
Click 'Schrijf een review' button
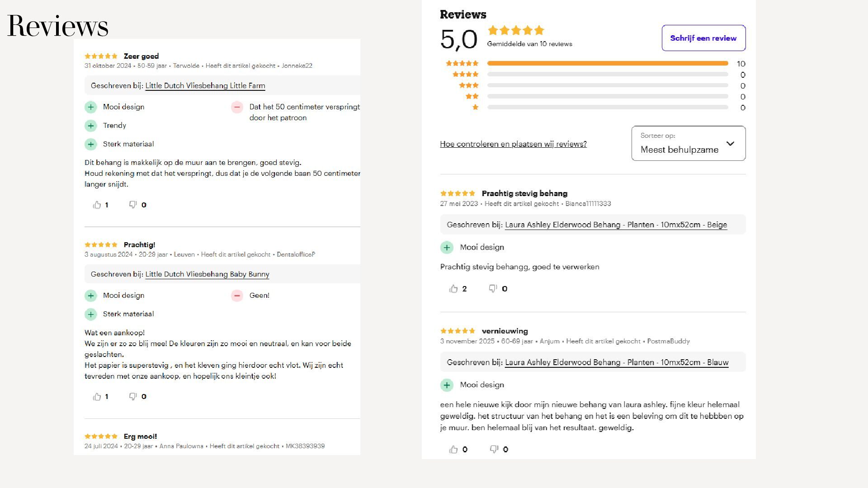[703, 38]
